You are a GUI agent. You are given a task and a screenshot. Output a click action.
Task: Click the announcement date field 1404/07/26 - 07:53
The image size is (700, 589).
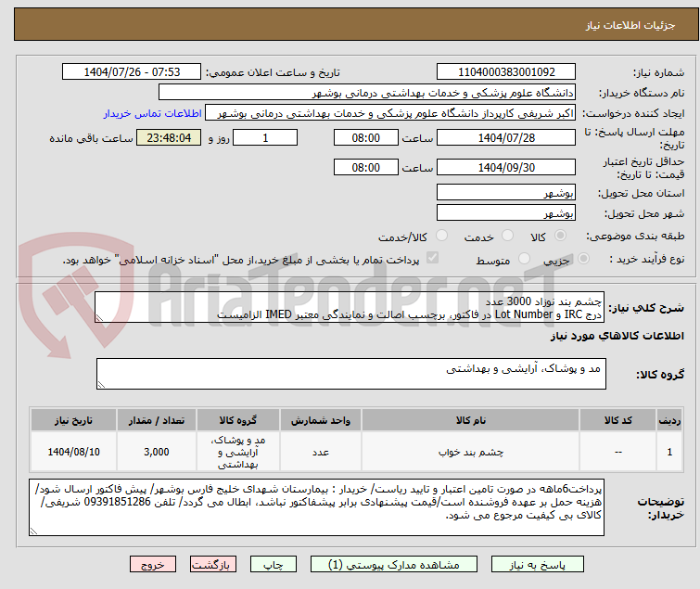click(132, 72)
